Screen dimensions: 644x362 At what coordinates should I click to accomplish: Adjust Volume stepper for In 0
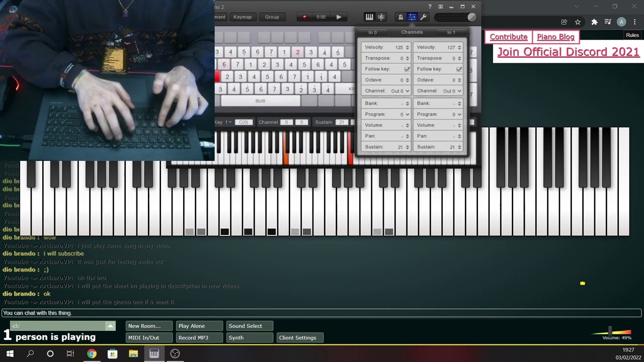[408, 125]
